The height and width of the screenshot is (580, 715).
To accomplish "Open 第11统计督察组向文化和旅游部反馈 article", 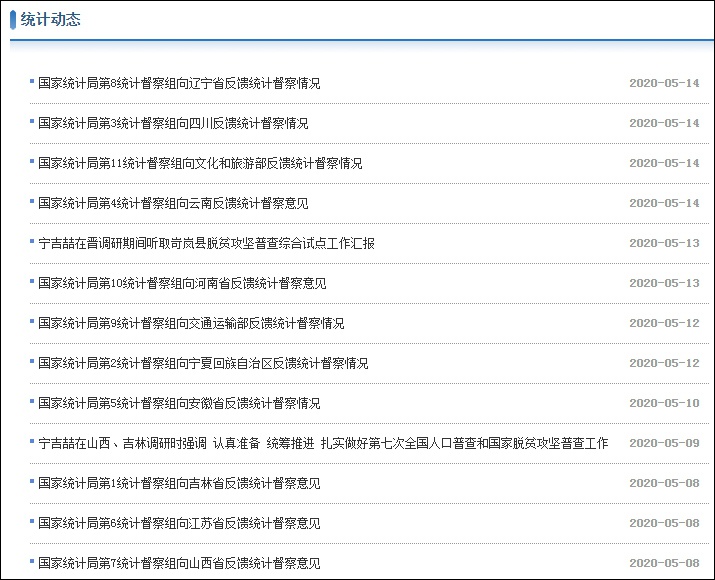I will (x=200, y=163).
